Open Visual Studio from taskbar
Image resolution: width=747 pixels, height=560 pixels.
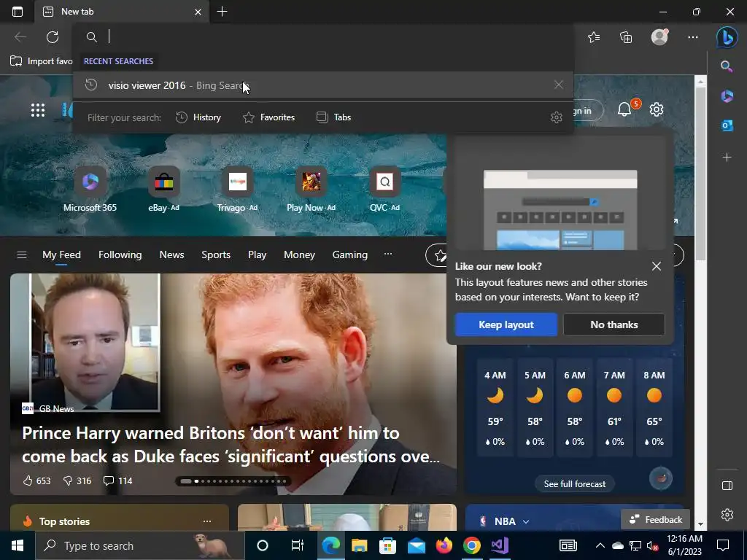click(500, 545)
